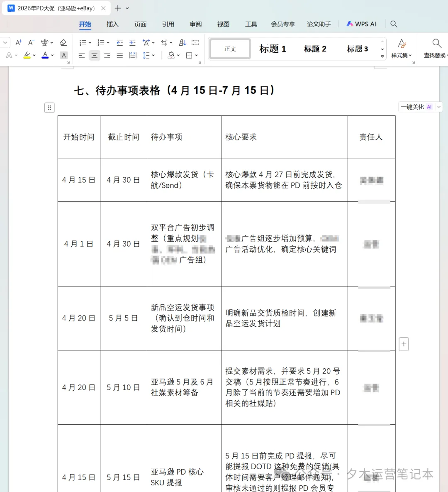The width and height of the screenshot is (448, 492).
Task: Click the sort icon
Action: pos(183,42)
